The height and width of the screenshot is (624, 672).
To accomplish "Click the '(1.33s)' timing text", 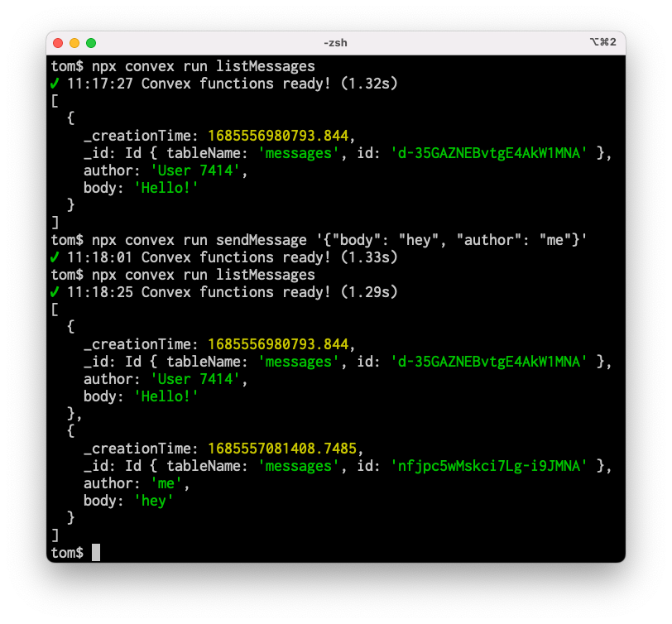I will (x=369, y=257).
